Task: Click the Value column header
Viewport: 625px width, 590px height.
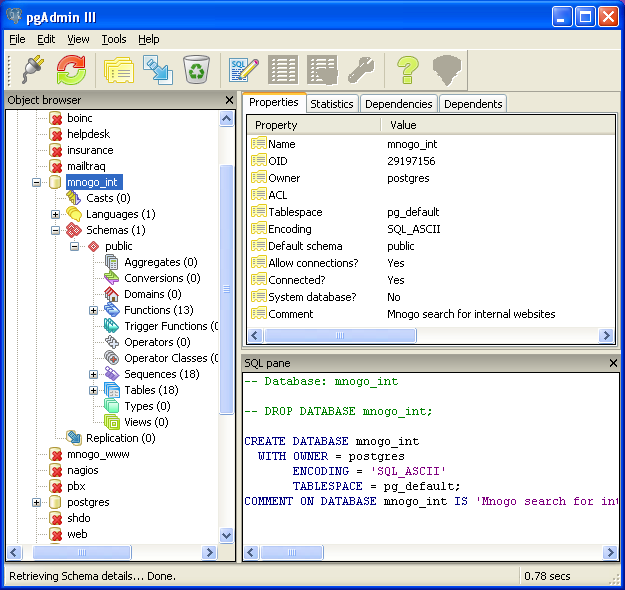Action: [x=497, y=125]
